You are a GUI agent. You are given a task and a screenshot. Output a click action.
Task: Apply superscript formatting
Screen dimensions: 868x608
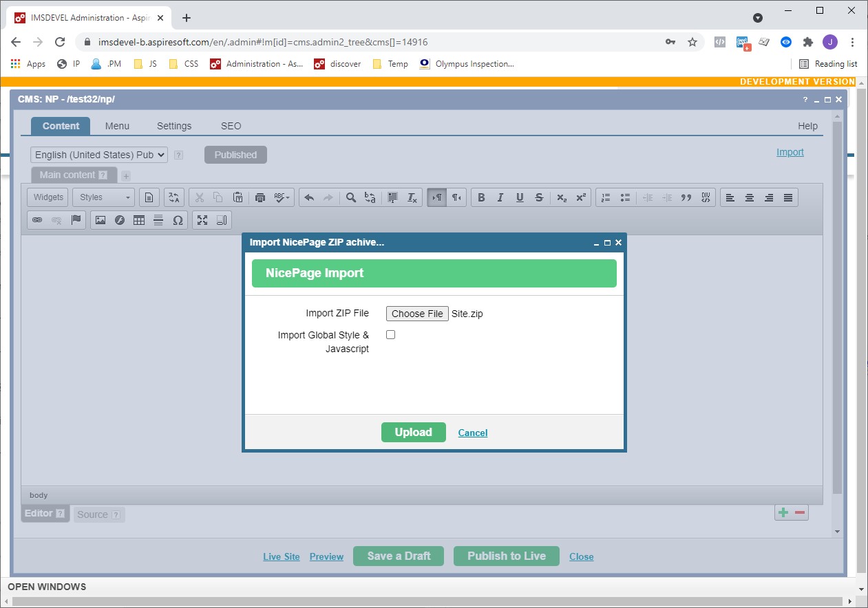581,198
